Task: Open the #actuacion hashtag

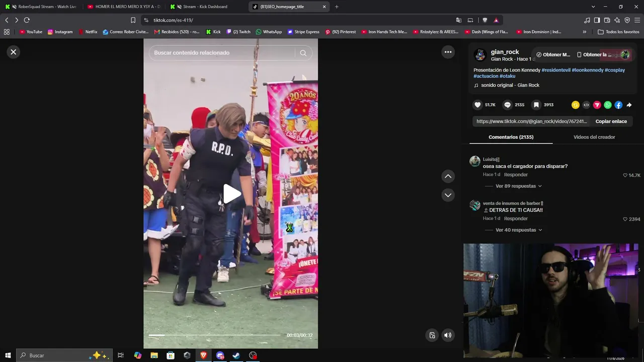Action: click(486, 76)
